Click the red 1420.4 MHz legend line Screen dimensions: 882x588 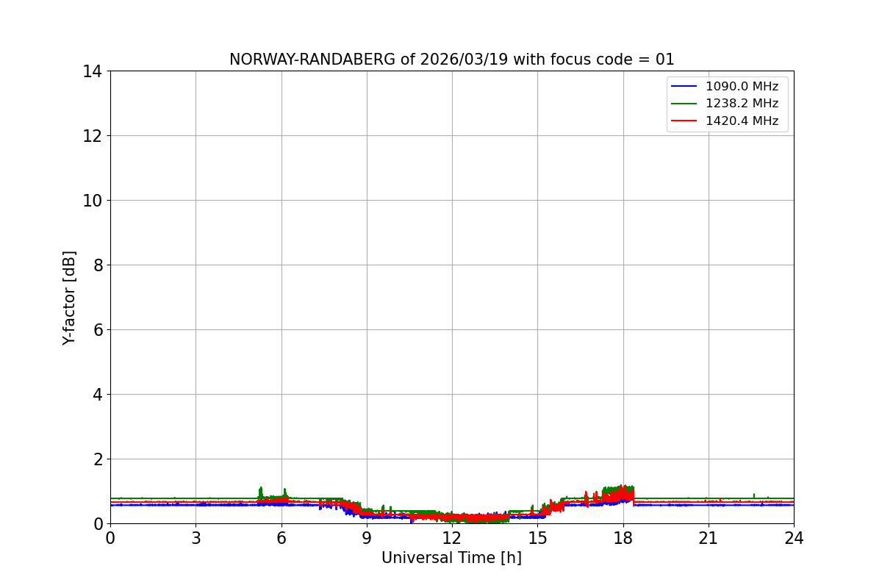tap(684, 121)
